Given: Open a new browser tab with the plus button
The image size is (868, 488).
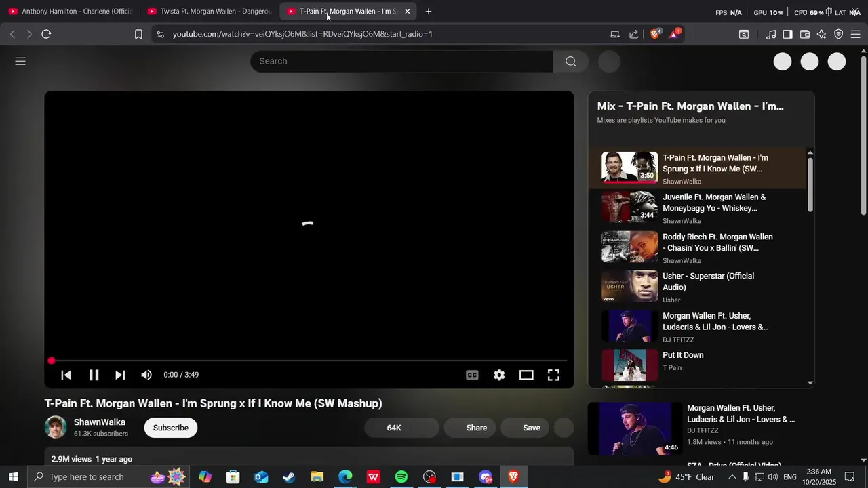Looking at the screenshot, I should pos(428,12).
